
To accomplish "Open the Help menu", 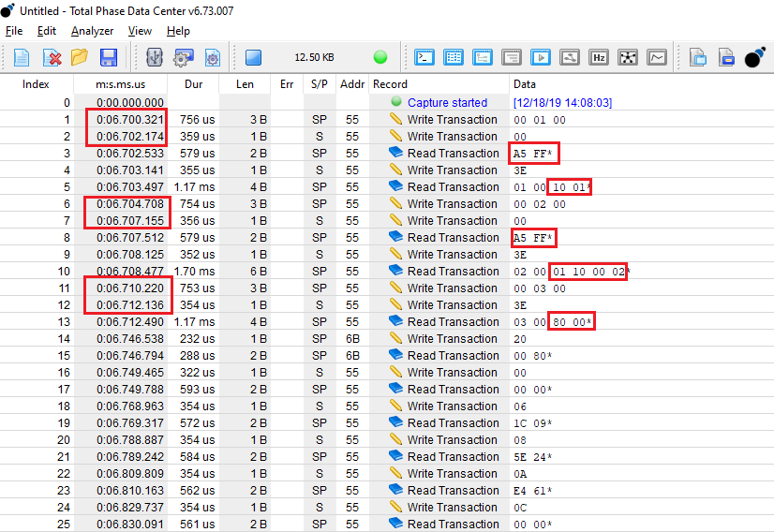I will [x=178, y=31].
